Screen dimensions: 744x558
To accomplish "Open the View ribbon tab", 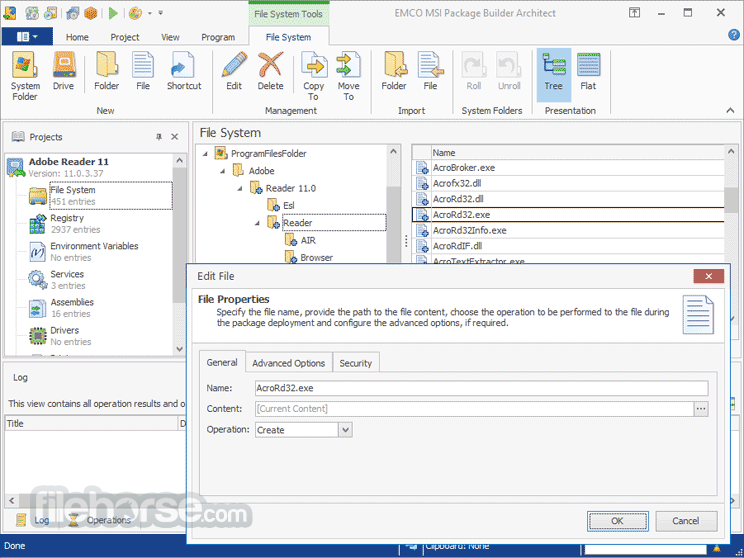I will [170, 37].
